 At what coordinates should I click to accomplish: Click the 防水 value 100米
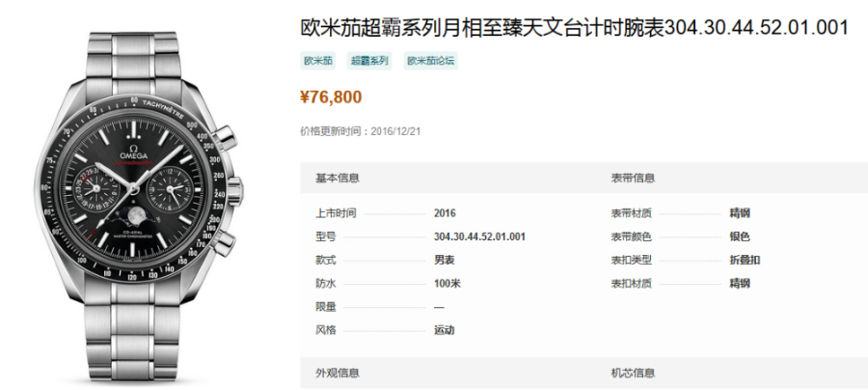(x=448, y=283)
